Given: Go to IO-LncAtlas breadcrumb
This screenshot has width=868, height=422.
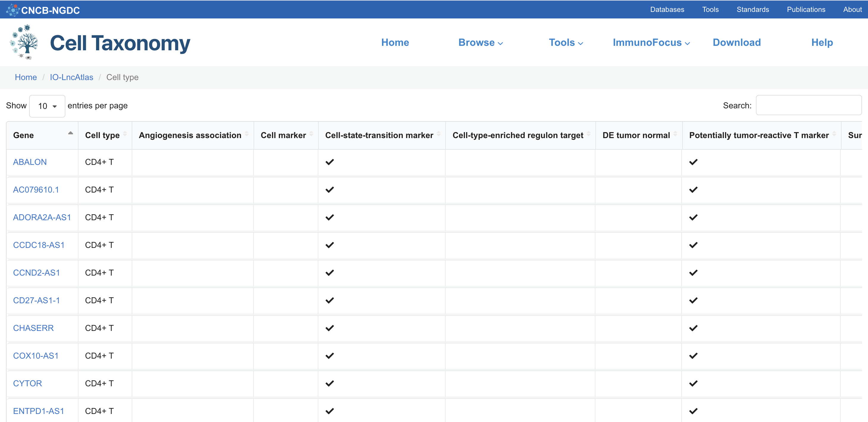Looking at the screenshot, I should pos(71,77).
